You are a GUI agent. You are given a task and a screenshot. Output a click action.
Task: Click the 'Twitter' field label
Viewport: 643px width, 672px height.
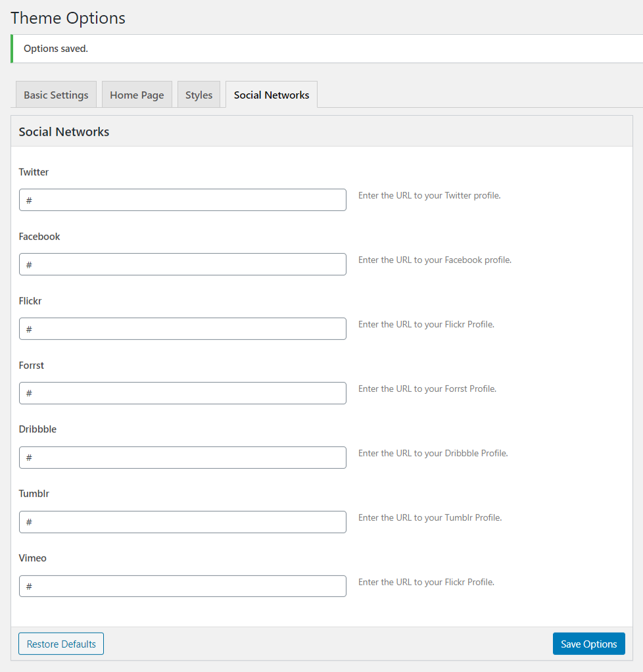pos(34,172)
